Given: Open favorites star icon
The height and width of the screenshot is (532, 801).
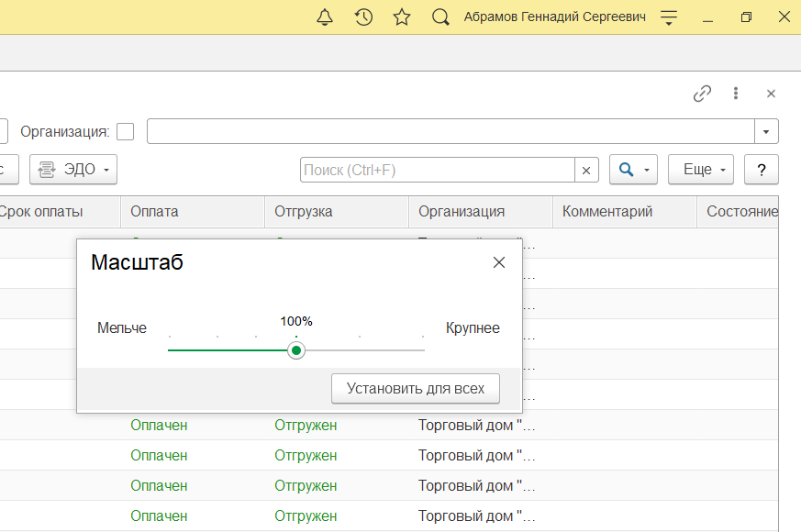Looking at the screenshot, I should [x=401, y=17].
